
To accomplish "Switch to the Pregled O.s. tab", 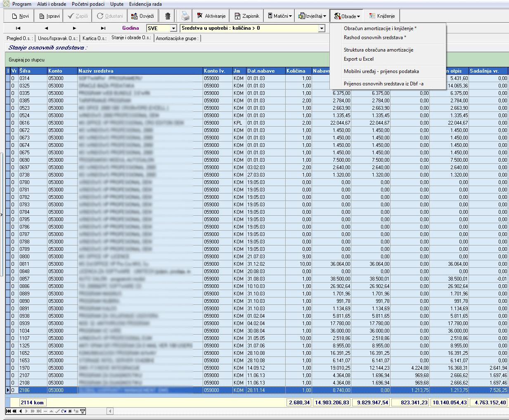I will 19,38.
